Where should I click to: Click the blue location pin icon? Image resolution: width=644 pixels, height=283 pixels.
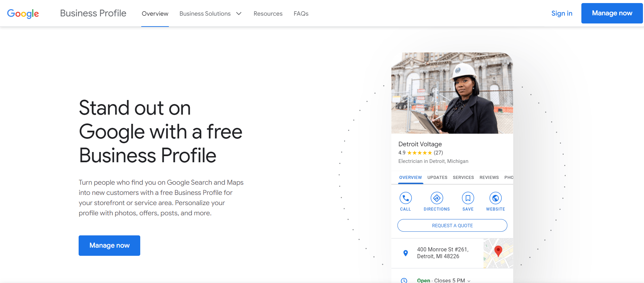(405, 253)
